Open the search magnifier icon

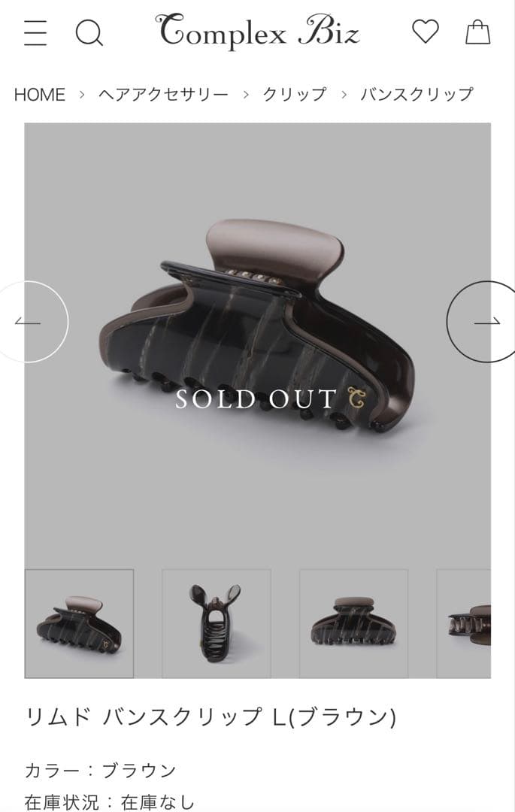(89, 32)
